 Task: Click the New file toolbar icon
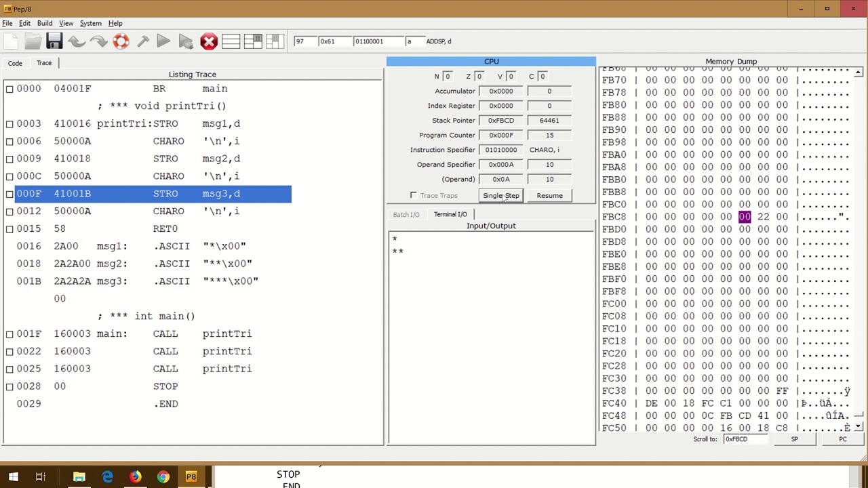pos(11,41)
